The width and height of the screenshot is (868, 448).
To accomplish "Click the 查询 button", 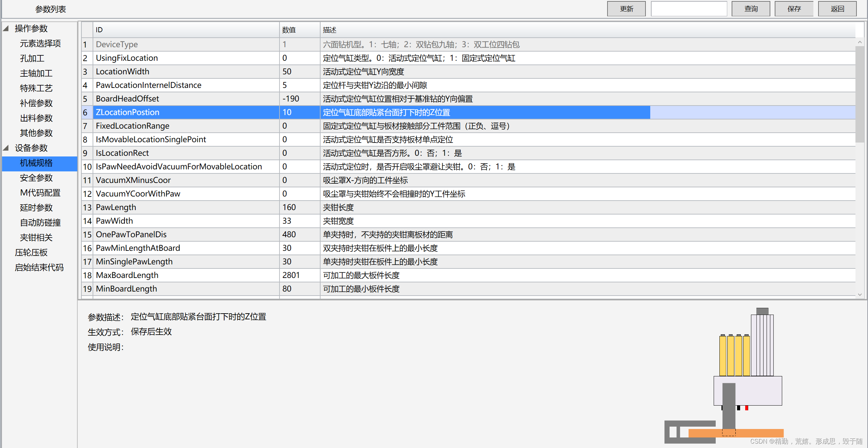I will click(751, 9).
